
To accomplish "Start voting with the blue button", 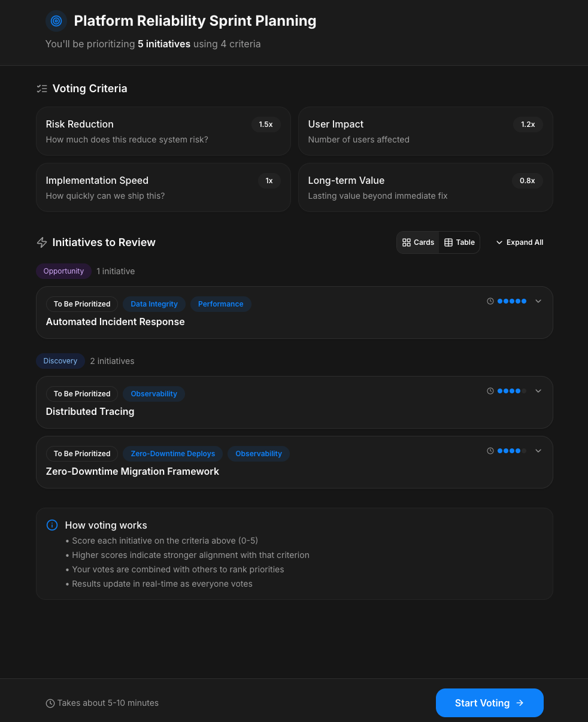I will (489, 703).
